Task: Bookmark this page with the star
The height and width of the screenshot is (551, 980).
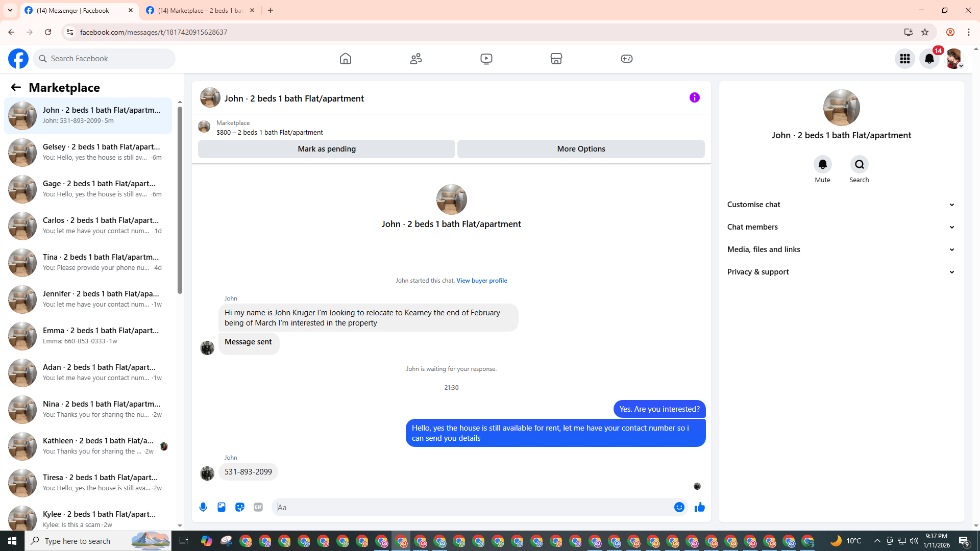Action: point(925,32)
